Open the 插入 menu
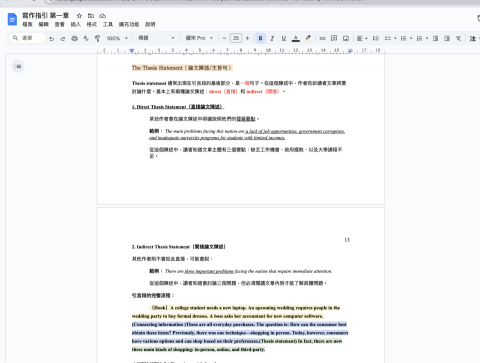 (x=76, y=24)
